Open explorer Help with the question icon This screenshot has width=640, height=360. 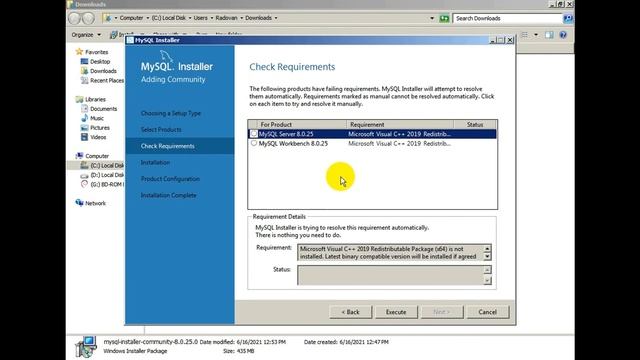click(563, 35)
